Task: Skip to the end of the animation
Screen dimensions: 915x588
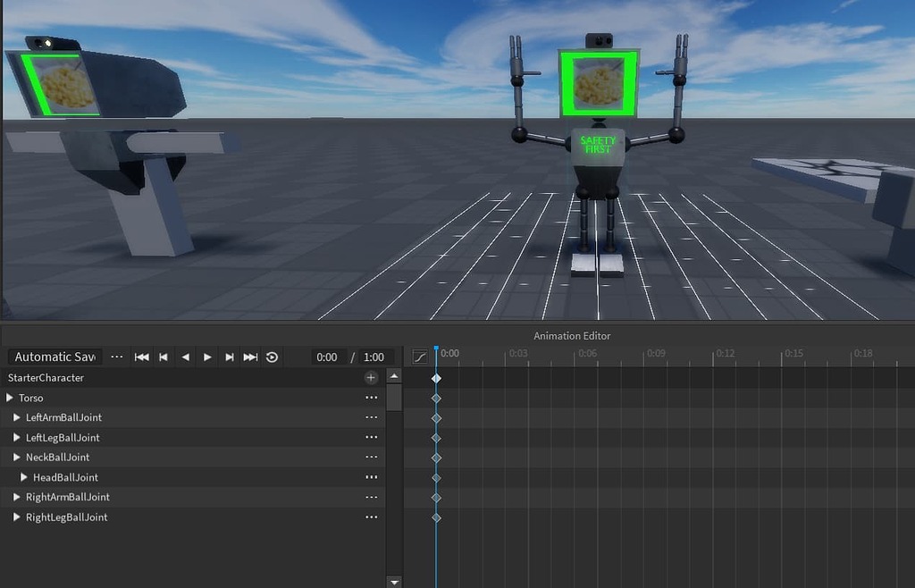Action: tap(251, 357)
